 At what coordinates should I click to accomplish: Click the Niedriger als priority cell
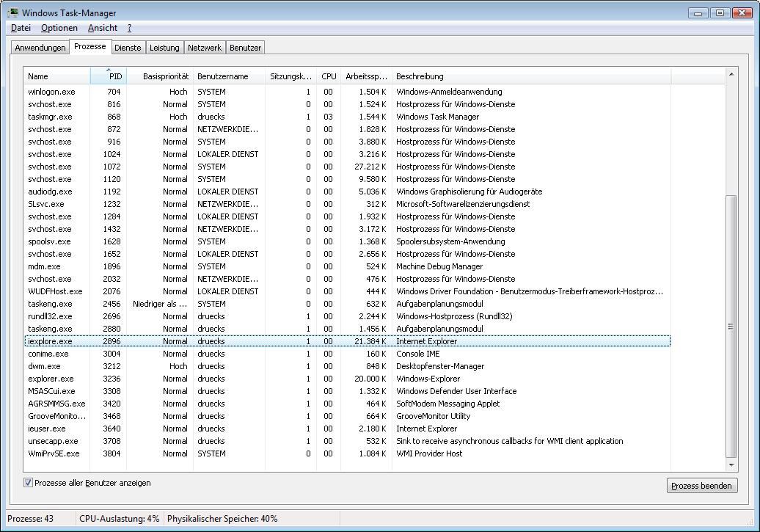[160, 304]
